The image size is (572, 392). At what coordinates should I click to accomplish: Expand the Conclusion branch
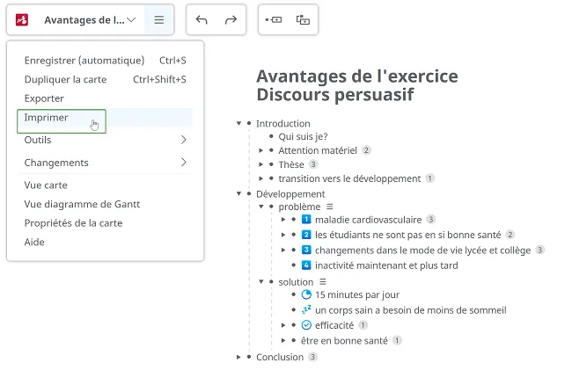click(238, 357)
